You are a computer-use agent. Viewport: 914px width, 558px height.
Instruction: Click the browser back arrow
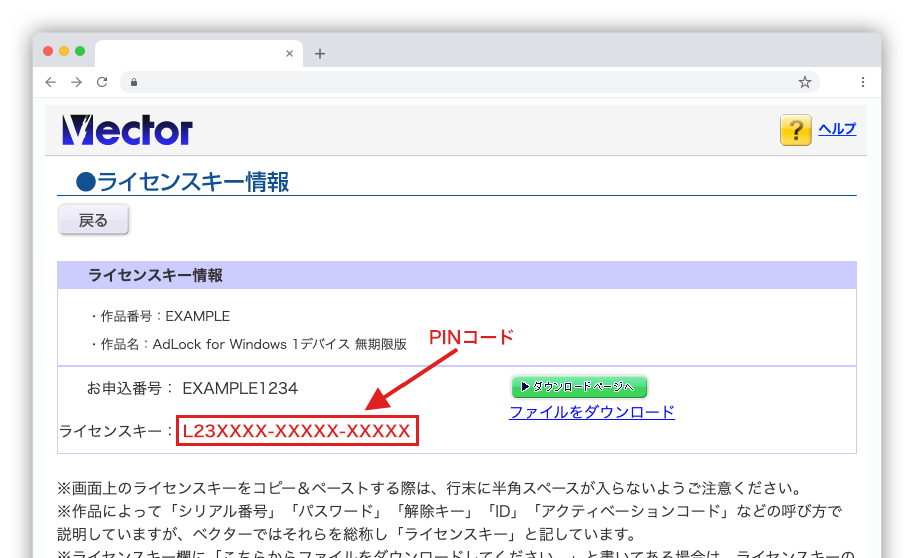[51, 82]
